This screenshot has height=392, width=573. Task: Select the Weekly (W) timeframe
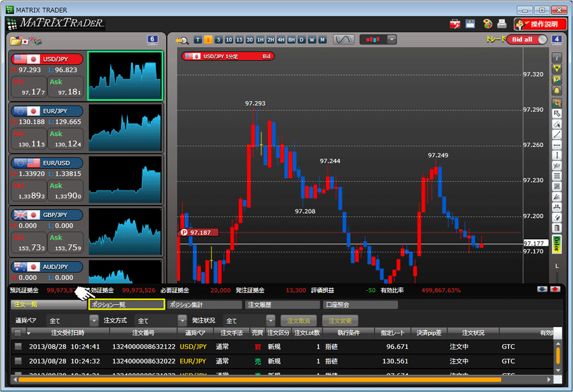click(x=312, y=40)
